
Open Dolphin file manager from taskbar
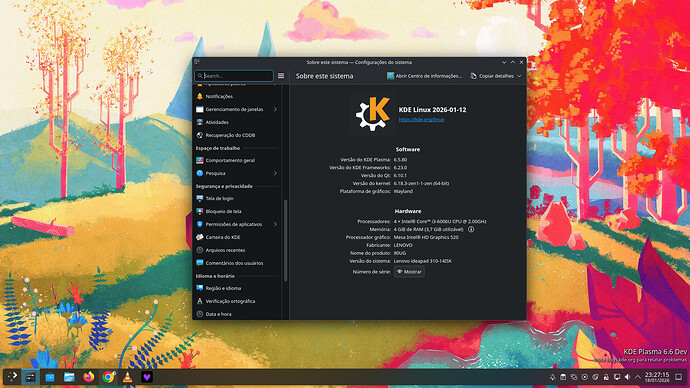[x=69, y=377]
